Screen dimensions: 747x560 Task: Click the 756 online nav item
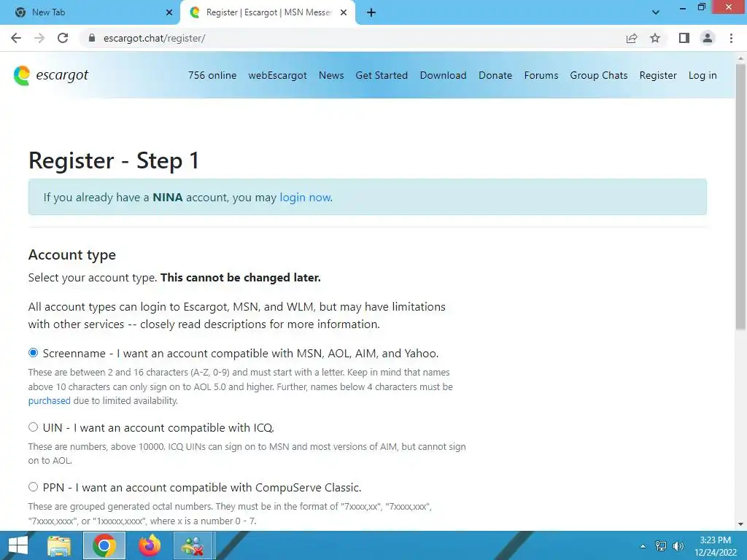pyautogui.click(x=212, y=75)
